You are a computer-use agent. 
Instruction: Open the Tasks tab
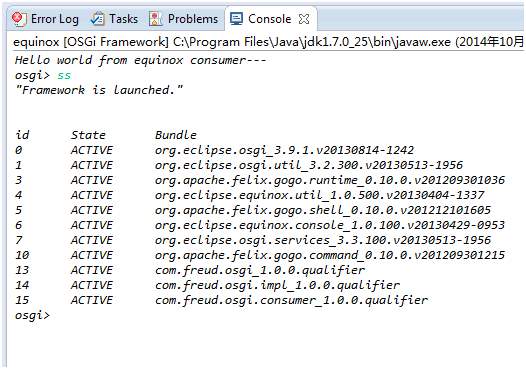tap(115, 19)
